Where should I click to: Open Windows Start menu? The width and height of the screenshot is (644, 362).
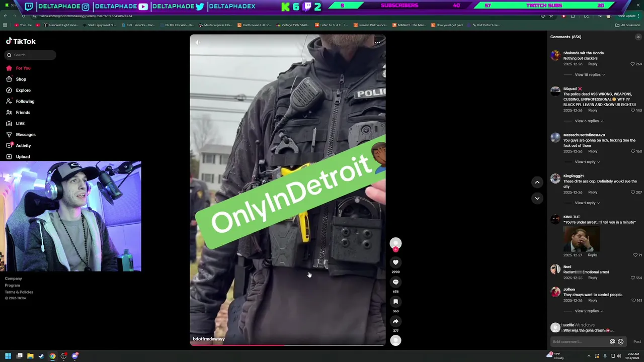click(x=8, y=356)
